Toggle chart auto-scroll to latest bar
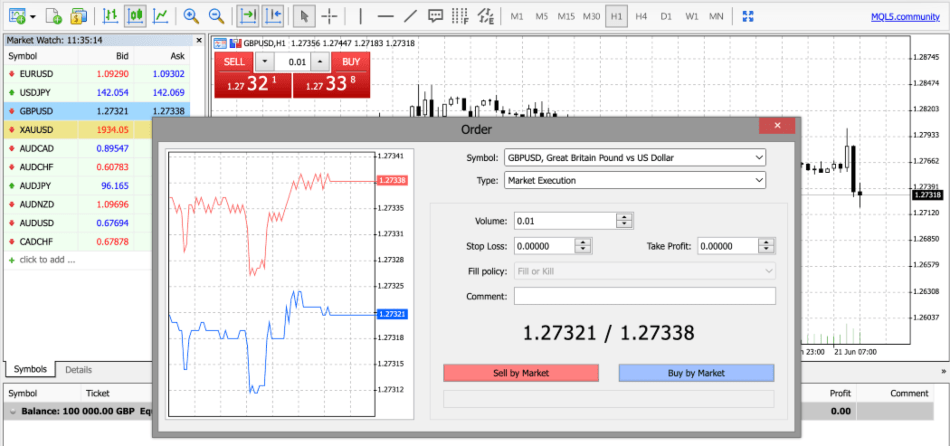The image size is (950, 446). coord(248,16)
